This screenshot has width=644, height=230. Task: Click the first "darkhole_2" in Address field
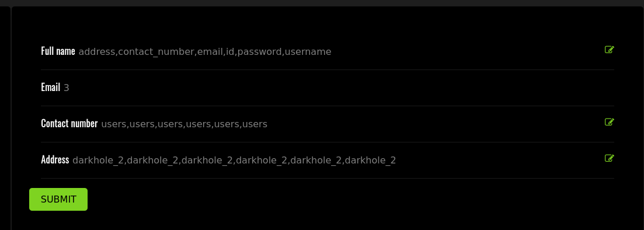[x=98, y=160]
